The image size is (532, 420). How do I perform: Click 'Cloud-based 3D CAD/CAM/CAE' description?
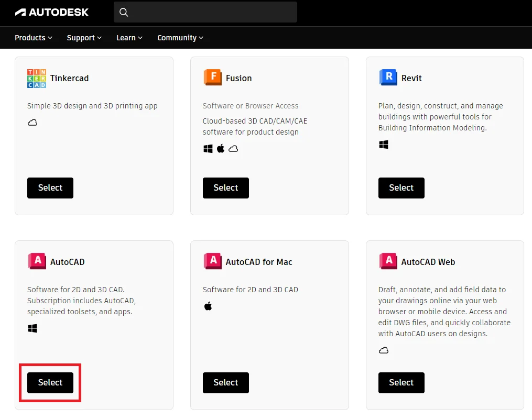tap(255, 126)
